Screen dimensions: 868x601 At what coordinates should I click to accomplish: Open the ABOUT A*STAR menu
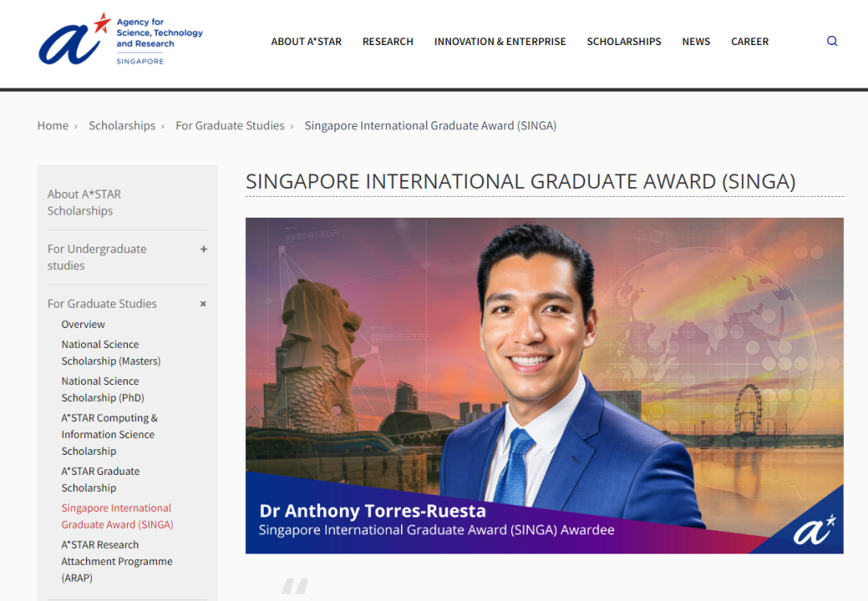click(306, 42)
